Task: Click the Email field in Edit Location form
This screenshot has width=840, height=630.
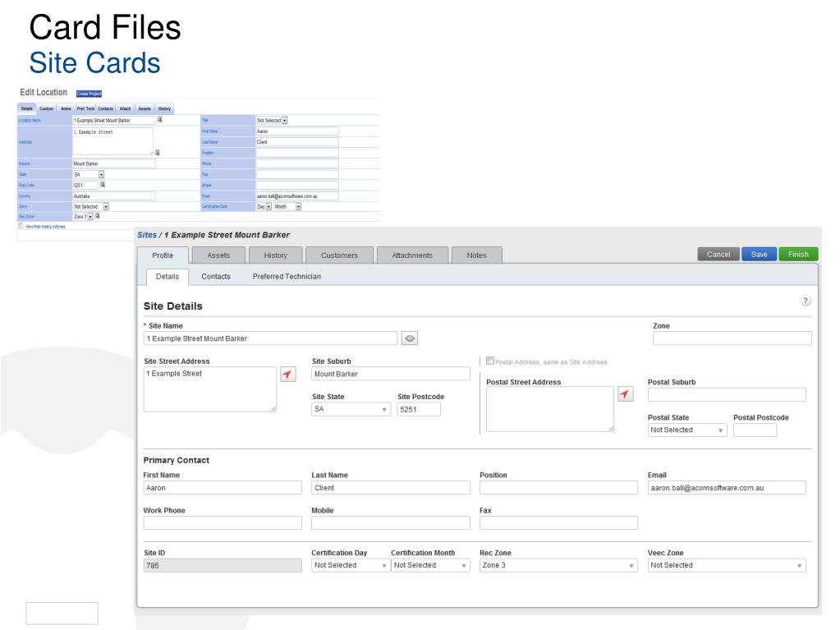Action: point(296,196)
